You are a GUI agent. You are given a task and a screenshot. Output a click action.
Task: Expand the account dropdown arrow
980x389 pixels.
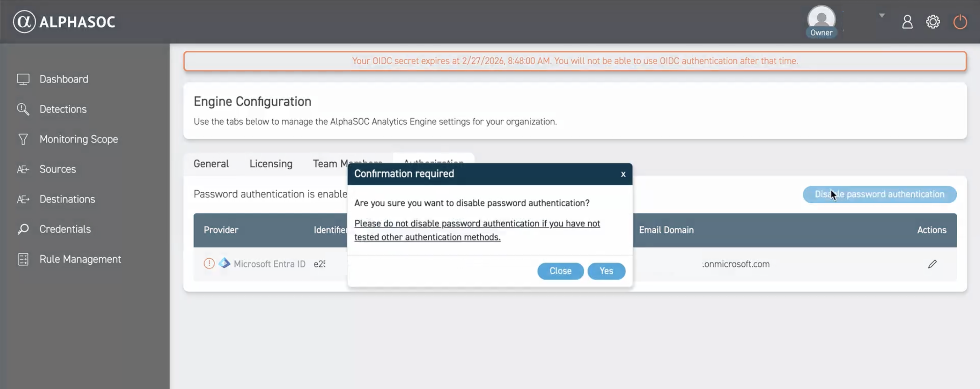tap(881, 16)
